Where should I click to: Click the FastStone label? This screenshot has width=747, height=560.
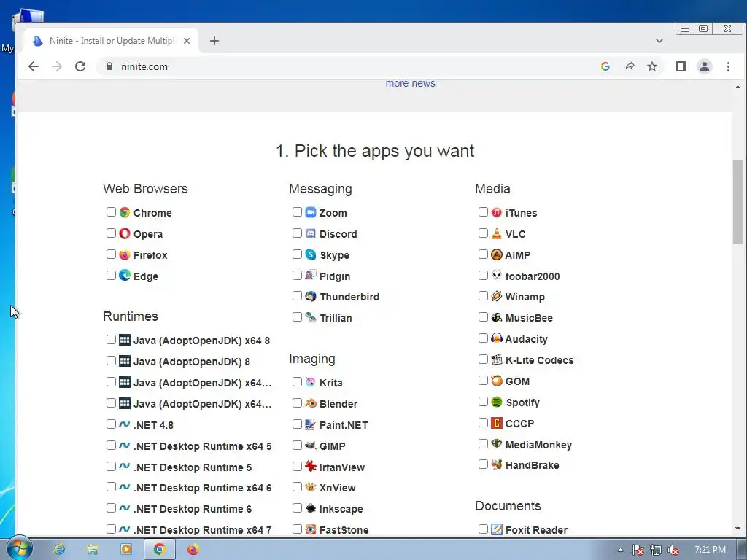344,530
